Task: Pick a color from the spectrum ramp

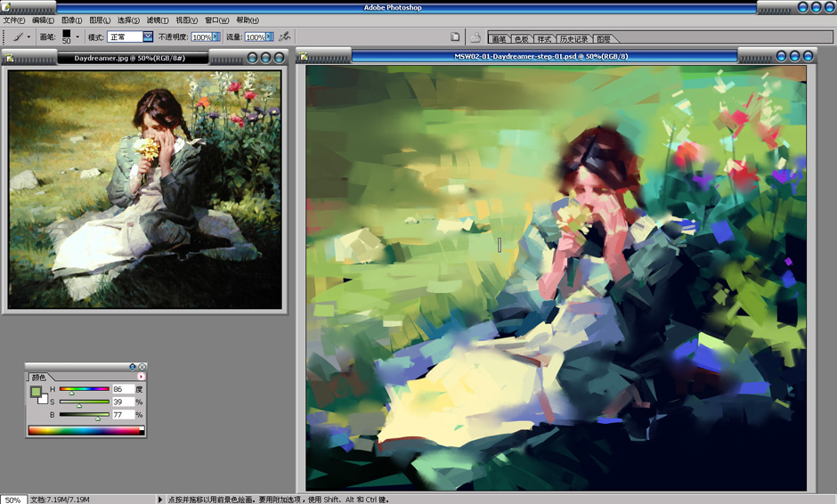Action: (x=86, y=430)
